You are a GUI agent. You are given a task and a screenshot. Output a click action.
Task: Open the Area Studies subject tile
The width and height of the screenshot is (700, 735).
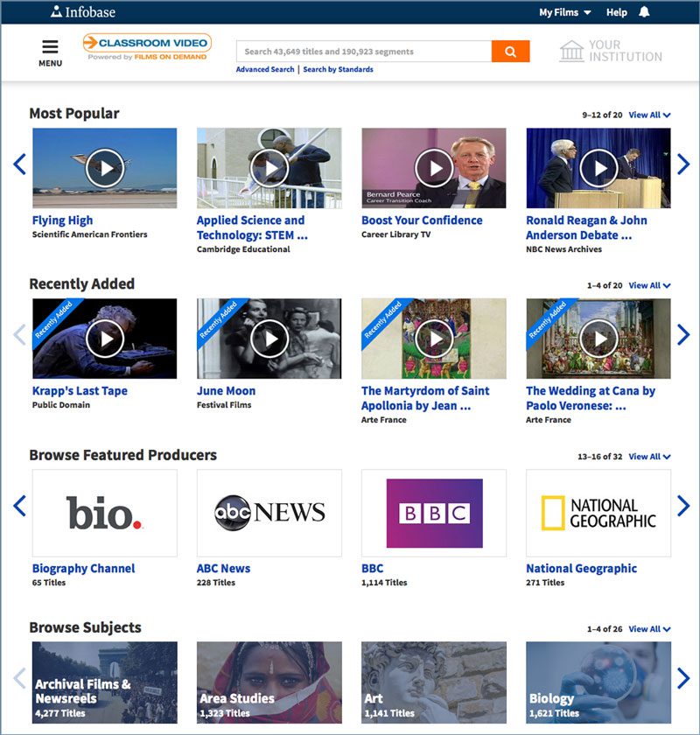pos(269,682)
